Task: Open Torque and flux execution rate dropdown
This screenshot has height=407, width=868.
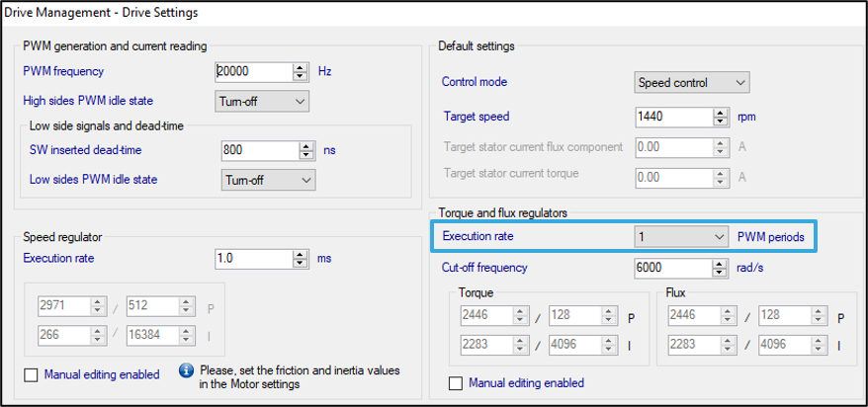Action: pyautogui.click(x=681, y=237)
